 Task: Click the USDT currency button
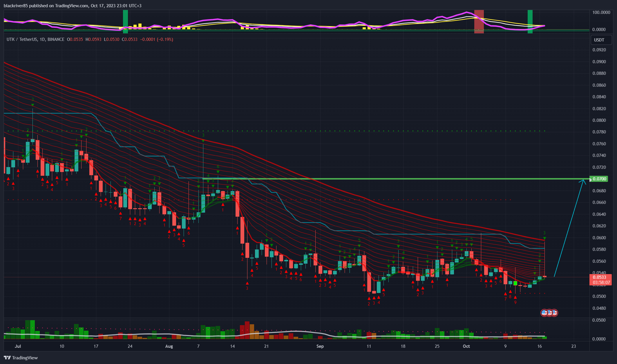click(x=601, y=40)
